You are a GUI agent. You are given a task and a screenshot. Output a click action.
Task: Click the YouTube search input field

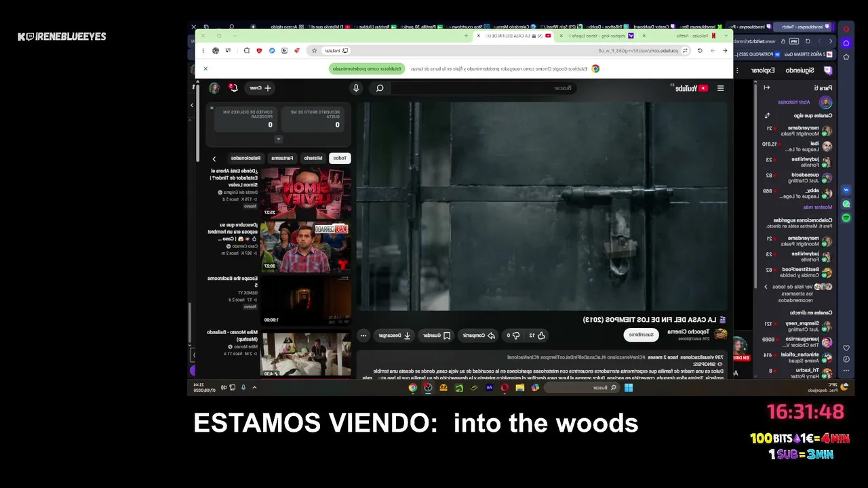(483, 88)
